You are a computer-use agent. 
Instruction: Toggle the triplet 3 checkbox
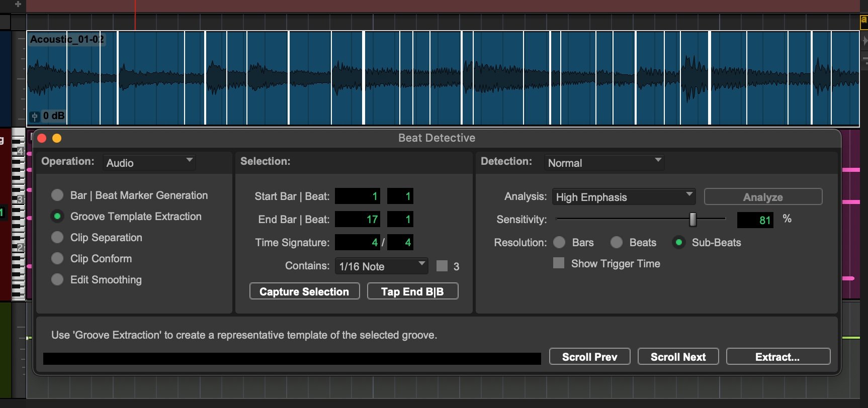tap(442, 266)
